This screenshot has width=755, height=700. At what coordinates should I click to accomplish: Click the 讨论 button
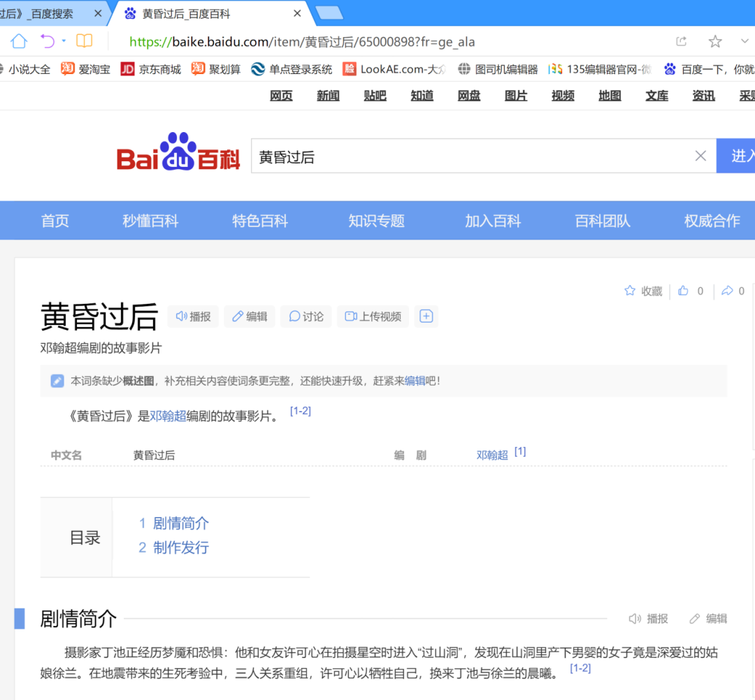point(306,316)
